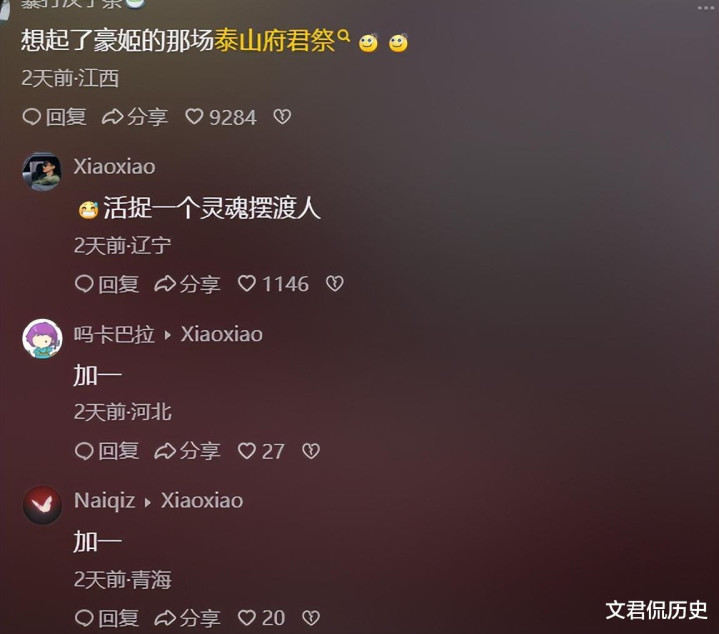Reply to Xiaoxiao's 辽宁 comment

pos(107,284)
